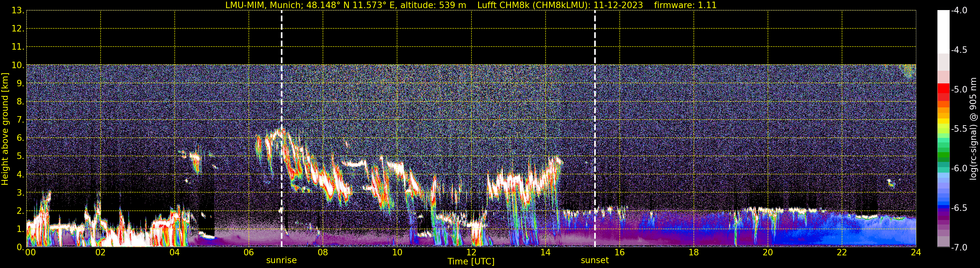Click the white dashed sunset marker line
This screenshot has width=980, height=268.
point(595,129)
